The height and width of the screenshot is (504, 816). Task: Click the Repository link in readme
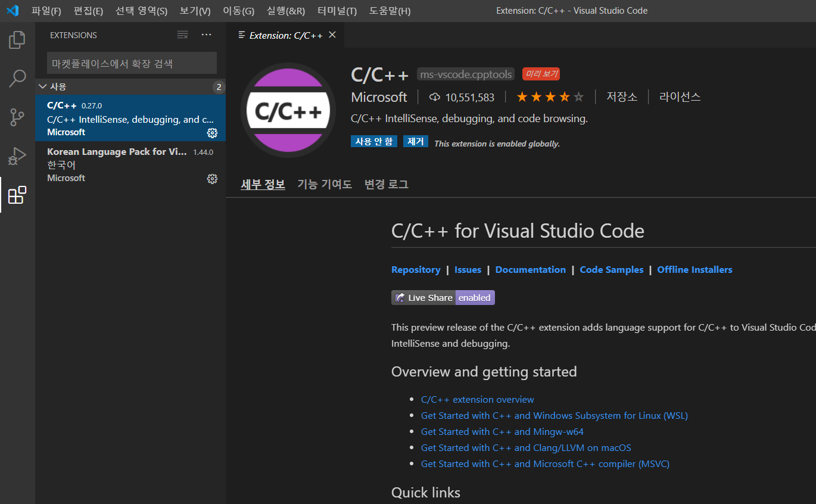point(416,270)
